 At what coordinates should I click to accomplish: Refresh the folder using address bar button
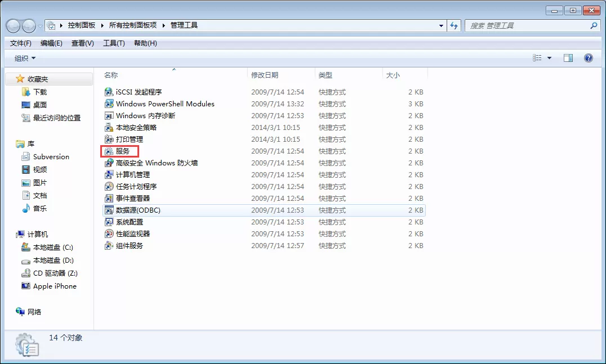[454, 25]
